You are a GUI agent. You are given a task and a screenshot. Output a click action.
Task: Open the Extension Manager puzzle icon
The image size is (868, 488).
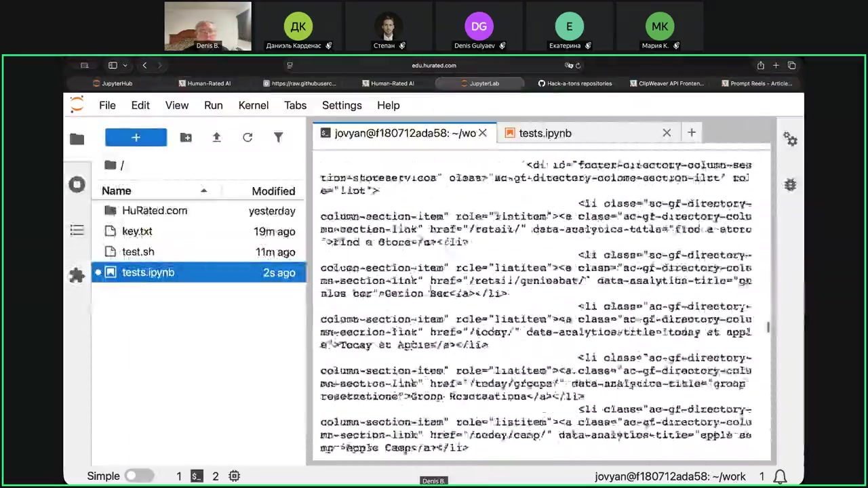pyautogui.click(x=77, y=275)
